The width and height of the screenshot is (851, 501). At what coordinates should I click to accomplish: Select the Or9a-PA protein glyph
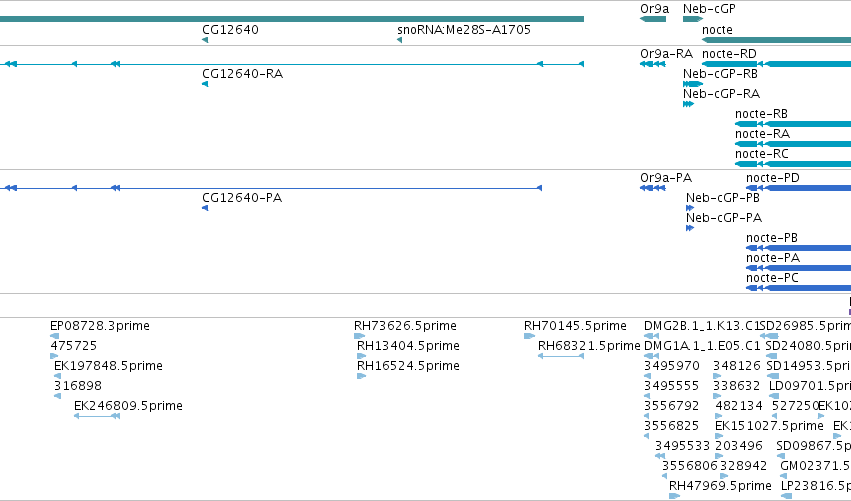653,188
